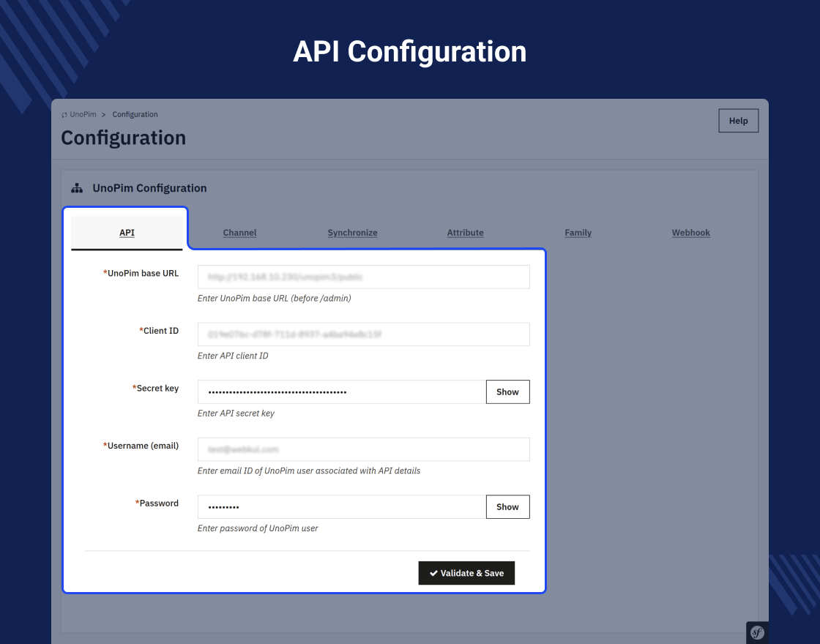Click the '*Username (email)' label
Viewport: 820px width, 644px height.
click(141, 446)
